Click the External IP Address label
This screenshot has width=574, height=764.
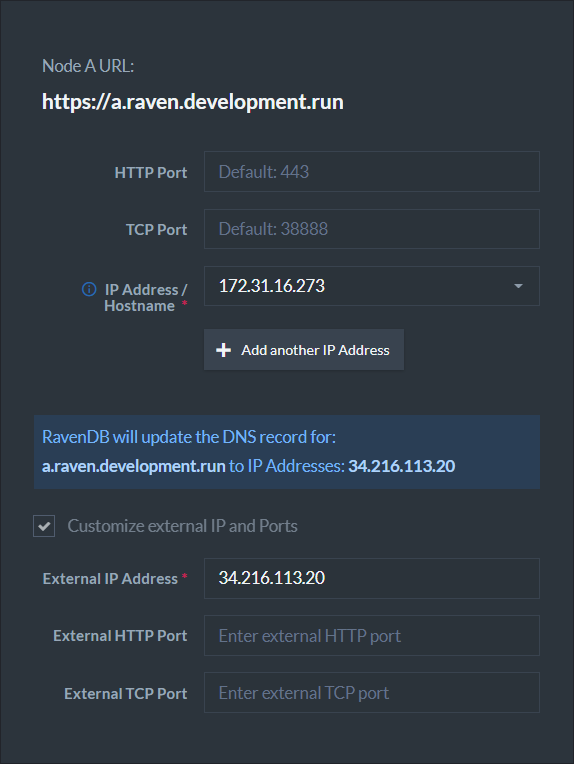pos(110,579)
